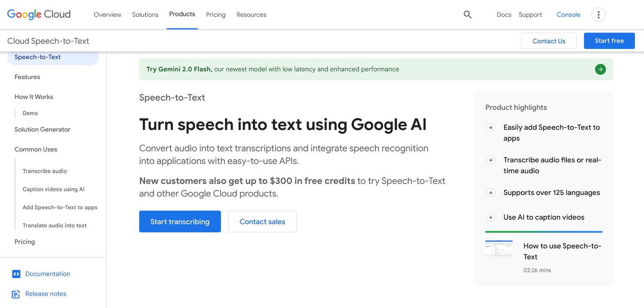Jump to Features section in sidebar

(x=27, y=77)
